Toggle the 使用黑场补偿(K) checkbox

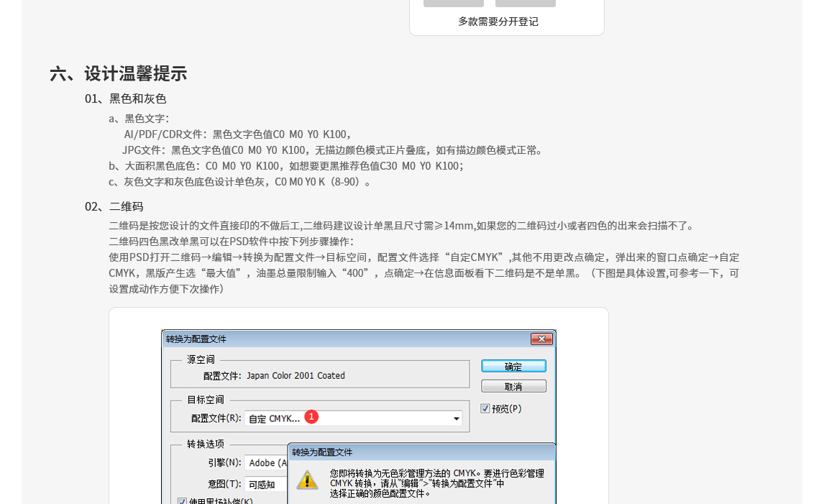(182, 501)
